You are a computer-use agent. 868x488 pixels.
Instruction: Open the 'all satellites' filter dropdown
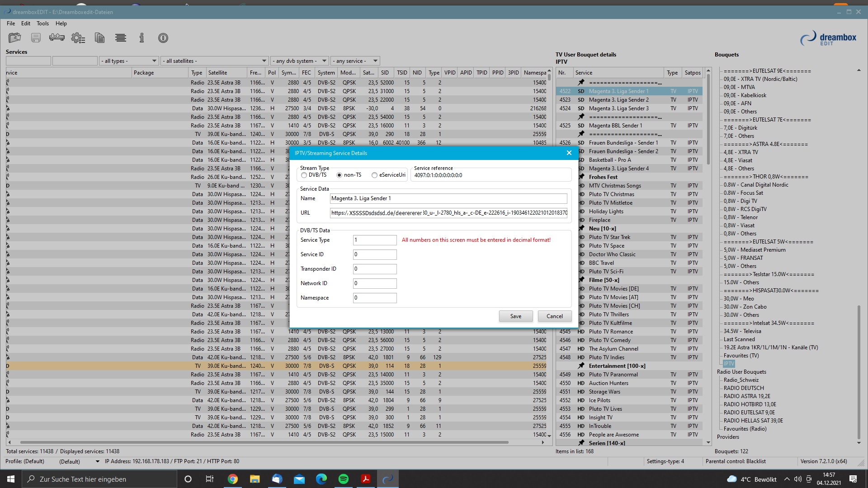[x=215, y=61]
